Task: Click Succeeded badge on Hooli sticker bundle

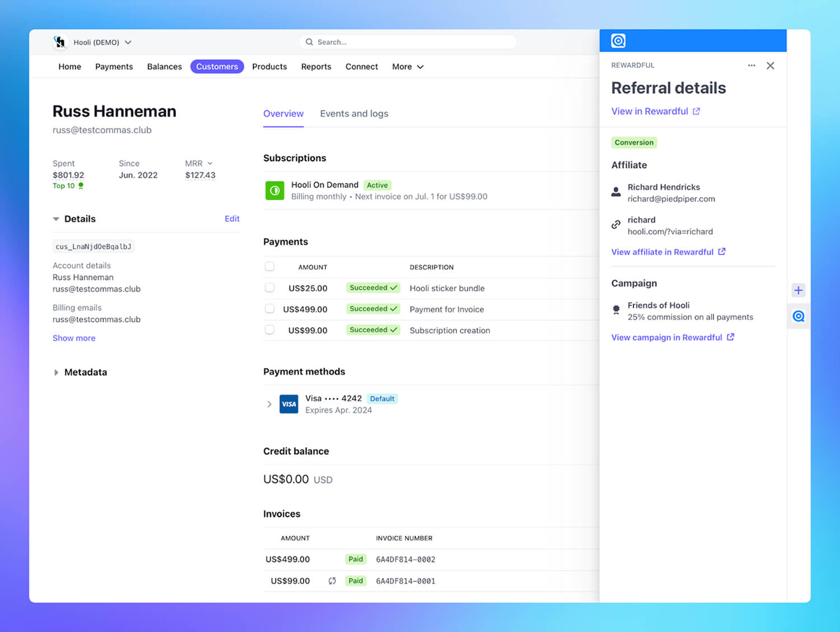Action: point(373,288)
